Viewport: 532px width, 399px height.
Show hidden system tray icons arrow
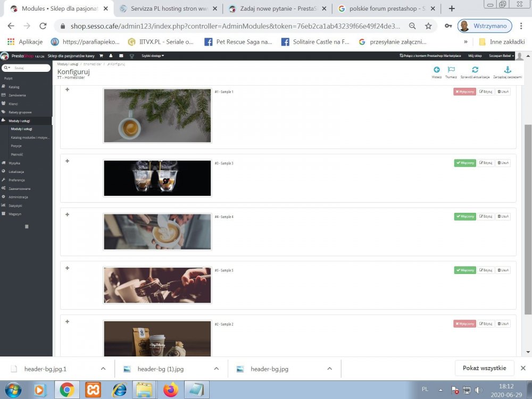(440, 390)
